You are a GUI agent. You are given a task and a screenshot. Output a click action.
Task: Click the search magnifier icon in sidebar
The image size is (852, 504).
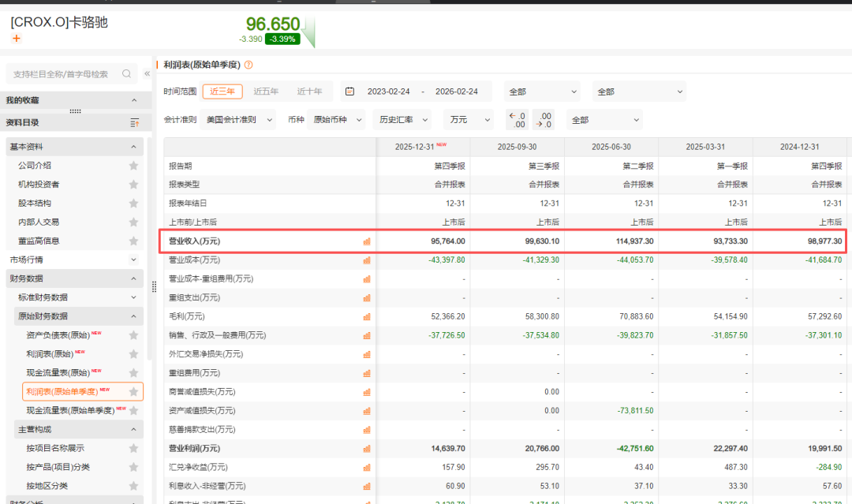pyautogui.click(x=127, y=74)
